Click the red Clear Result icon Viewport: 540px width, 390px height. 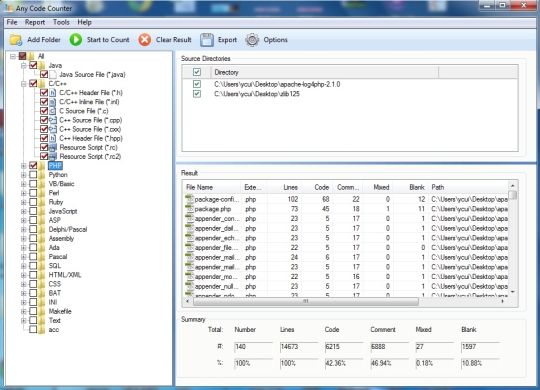point(145,40)
